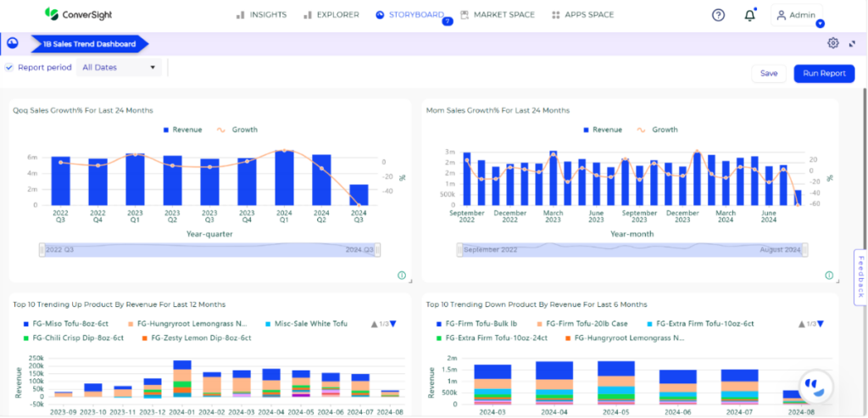Click the ConverSight logo icon
The width and height of the screenshot is (868, 418).
point(52,14)
